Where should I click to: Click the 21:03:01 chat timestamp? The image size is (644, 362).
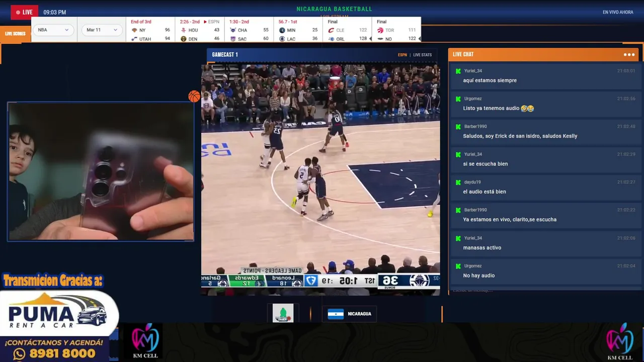pyautogui.click(x=626, y=71)
